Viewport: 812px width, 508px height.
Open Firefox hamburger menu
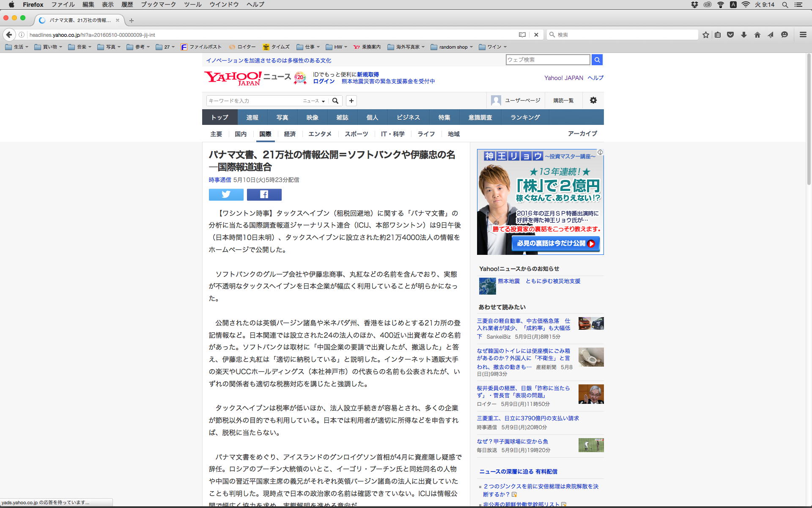[x=803, y=35]
